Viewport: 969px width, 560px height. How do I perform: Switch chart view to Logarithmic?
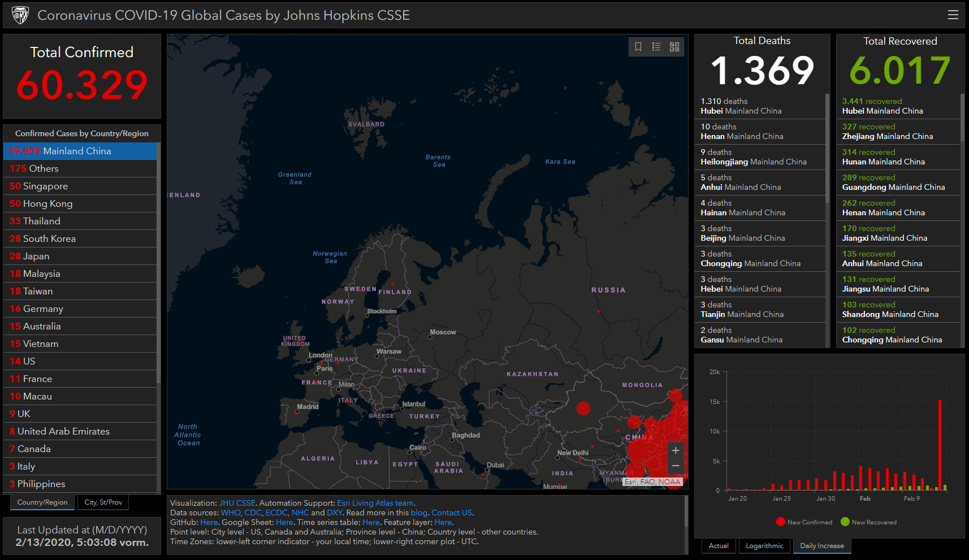click(x=764, y=545)
